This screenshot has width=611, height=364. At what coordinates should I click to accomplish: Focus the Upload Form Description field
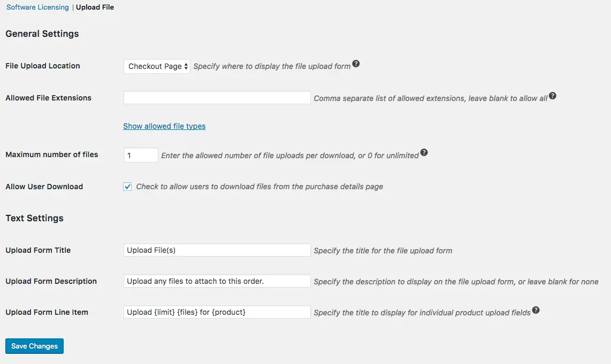pyautogui.click(x=217, y=281)
